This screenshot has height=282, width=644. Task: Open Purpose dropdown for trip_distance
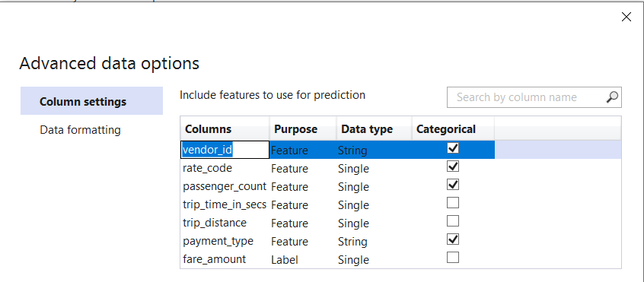303,223
